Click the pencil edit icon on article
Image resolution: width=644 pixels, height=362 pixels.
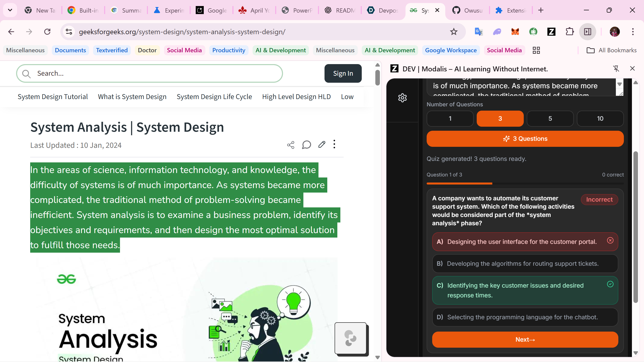click(322, 145)
